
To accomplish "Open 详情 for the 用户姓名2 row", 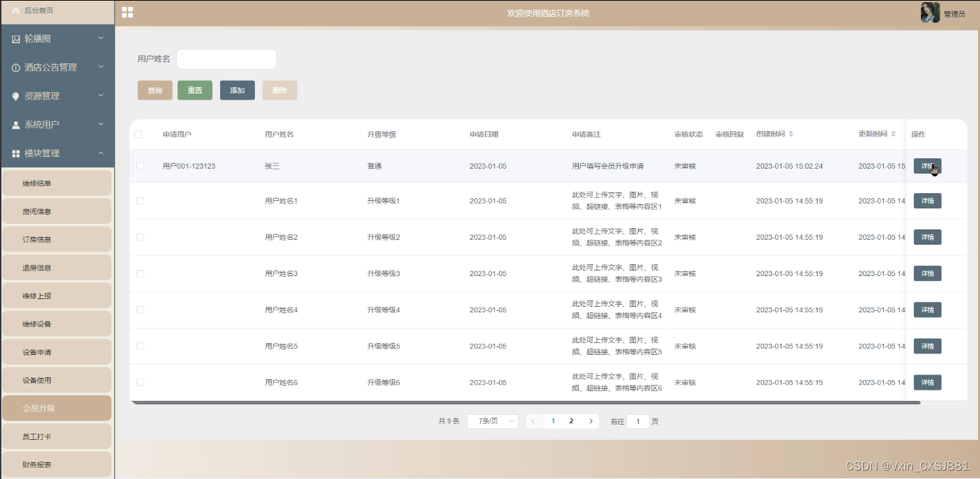I will [x=928, y=237].
